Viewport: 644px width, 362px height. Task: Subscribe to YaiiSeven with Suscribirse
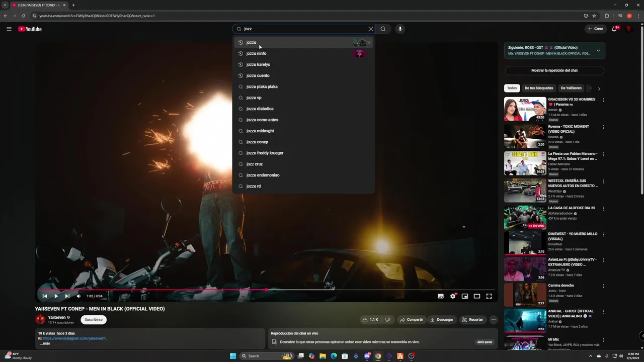coord(94,319)
